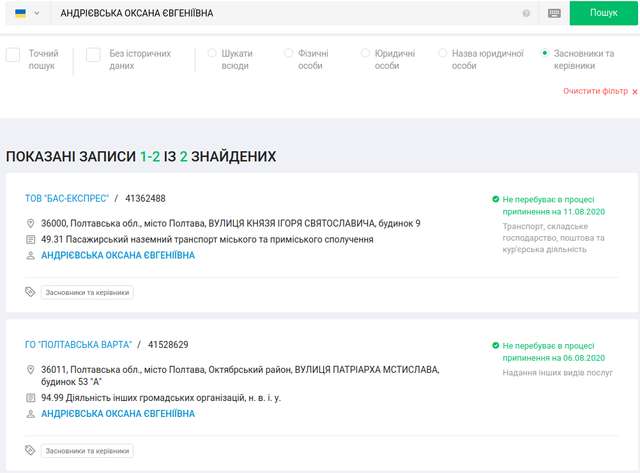Select the Засновники та керівники radio option
The height and width of the screenshot is (473, 640).
pos(544,53)
